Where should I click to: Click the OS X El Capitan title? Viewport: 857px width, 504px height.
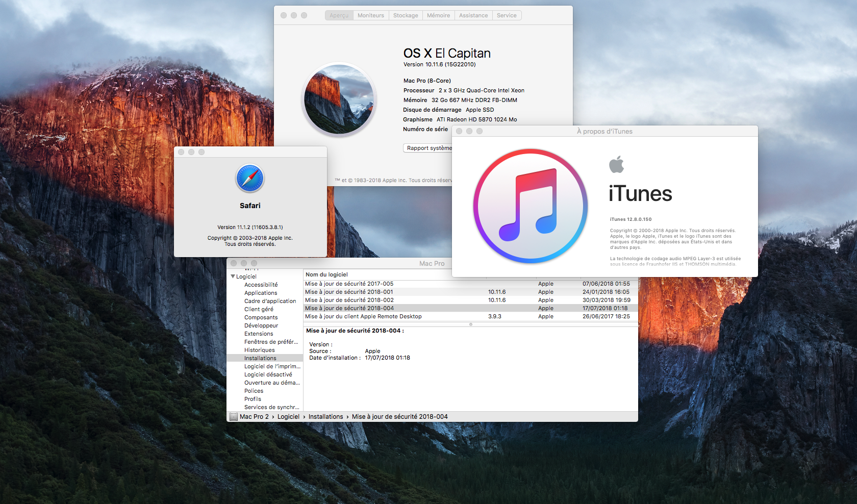447,53
